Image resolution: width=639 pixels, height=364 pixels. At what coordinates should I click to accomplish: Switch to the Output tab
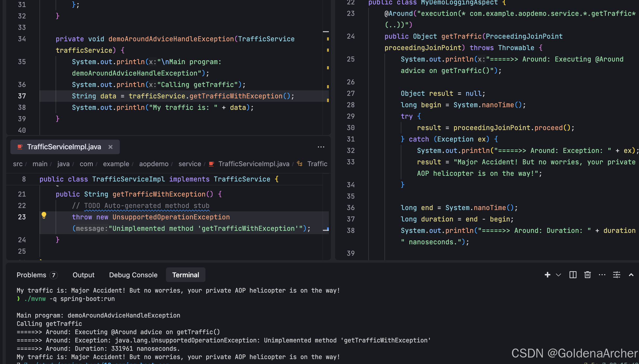83,275
